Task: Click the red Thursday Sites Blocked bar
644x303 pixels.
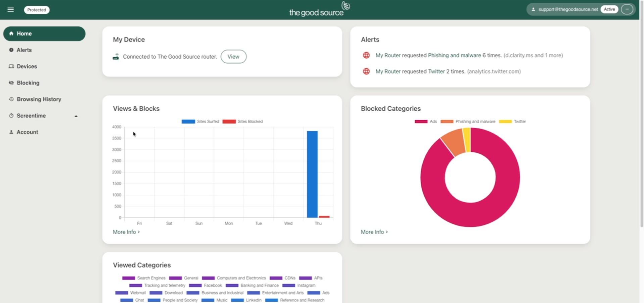Action: [324, 217]
